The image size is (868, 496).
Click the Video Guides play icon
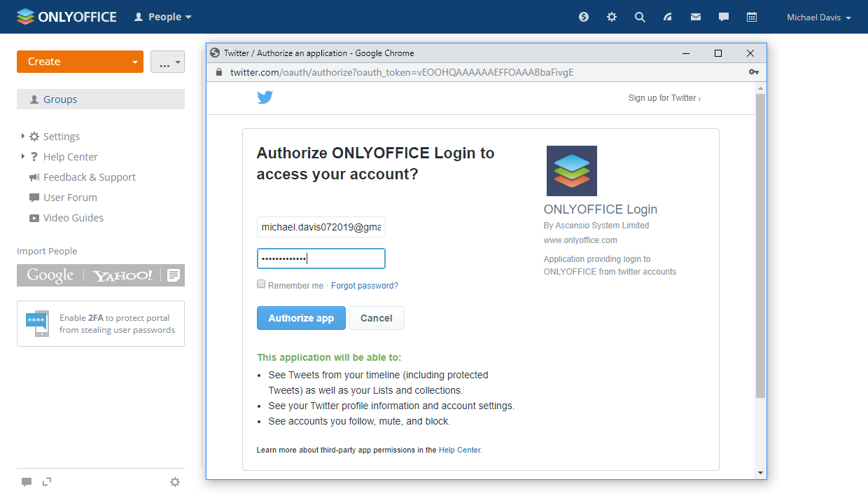click(x=34, y=218)
